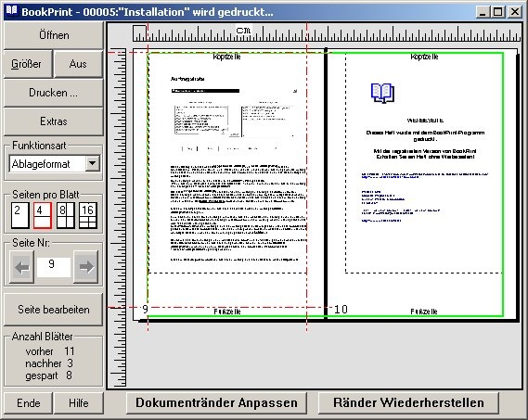Click the book logo on page 10
Viewport: 528px width, 420px height.
pyautogui.click(x=382, y=94)
